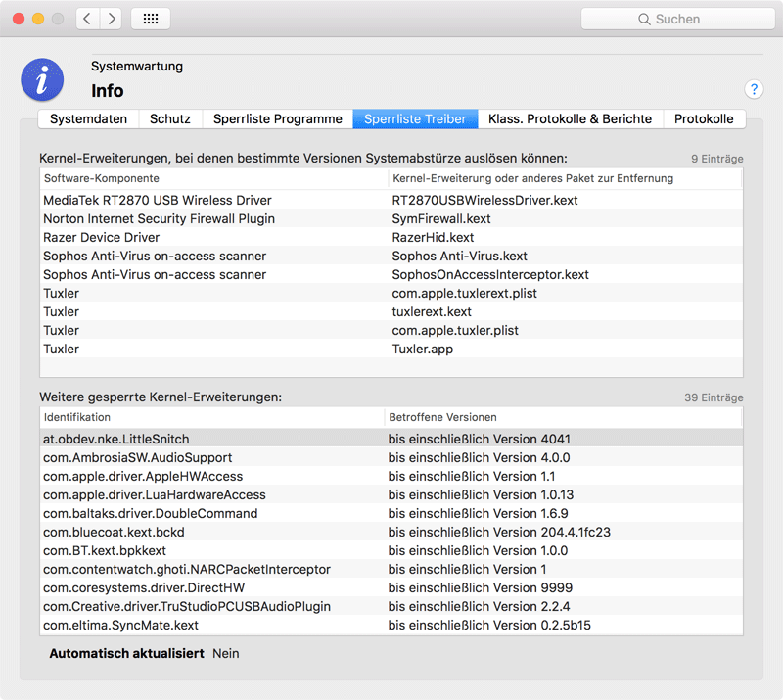Select the Sperrliste Programme tab

click(x=278, y=118)
